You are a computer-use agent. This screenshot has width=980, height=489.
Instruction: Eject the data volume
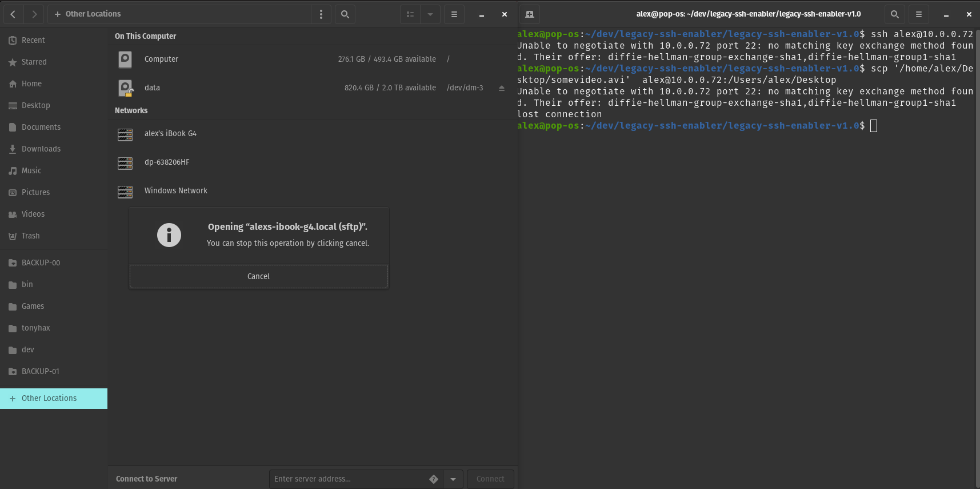point(502,88)
